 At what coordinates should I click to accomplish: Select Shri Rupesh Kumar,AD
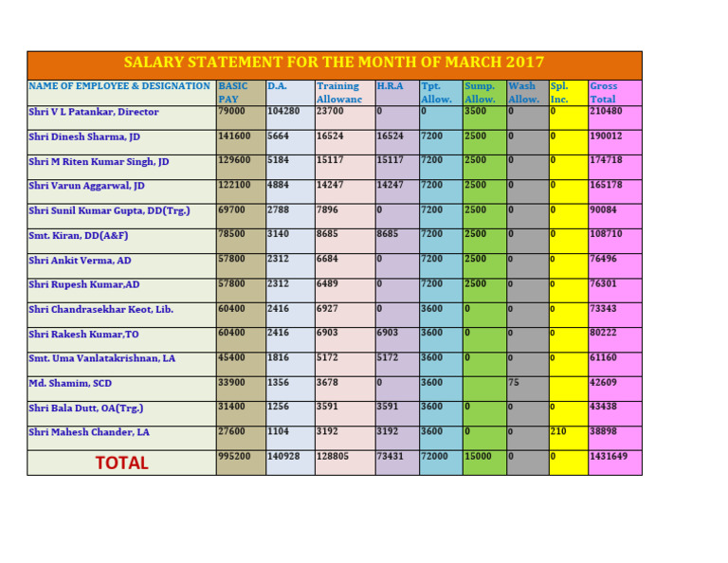pyautogui.click(x=84, y=284)
